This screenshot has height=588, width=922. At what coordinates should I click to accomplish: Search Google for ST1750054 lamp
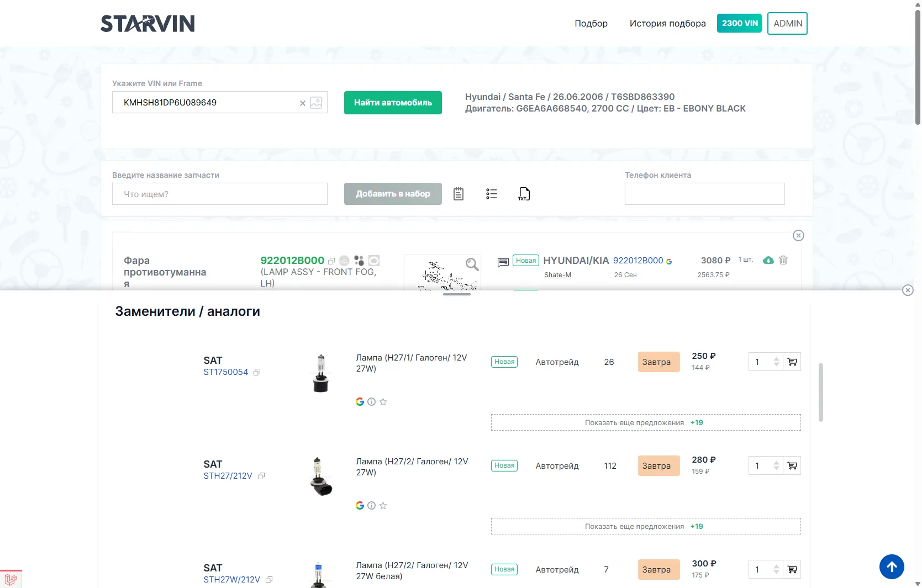click(360, 402)
